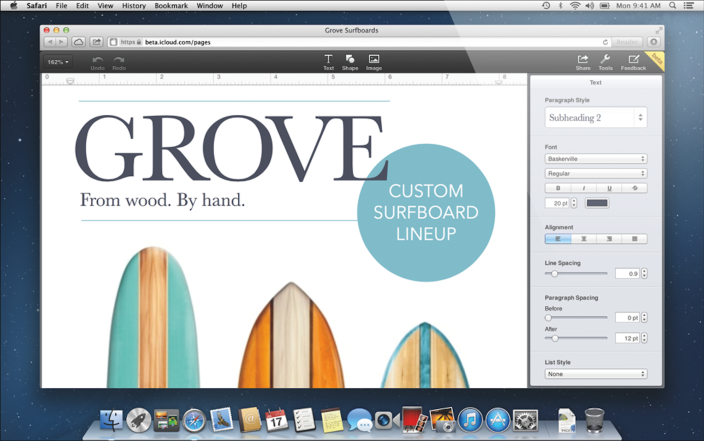Open the Tools wrench icon
This screenshot has height=441, width=704.
(605, 62)
